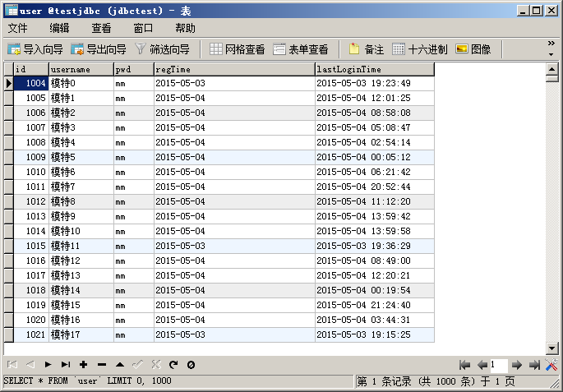Open the 十六进制 hex view
This screenshot has height=392, width=563.
[420, 49]
